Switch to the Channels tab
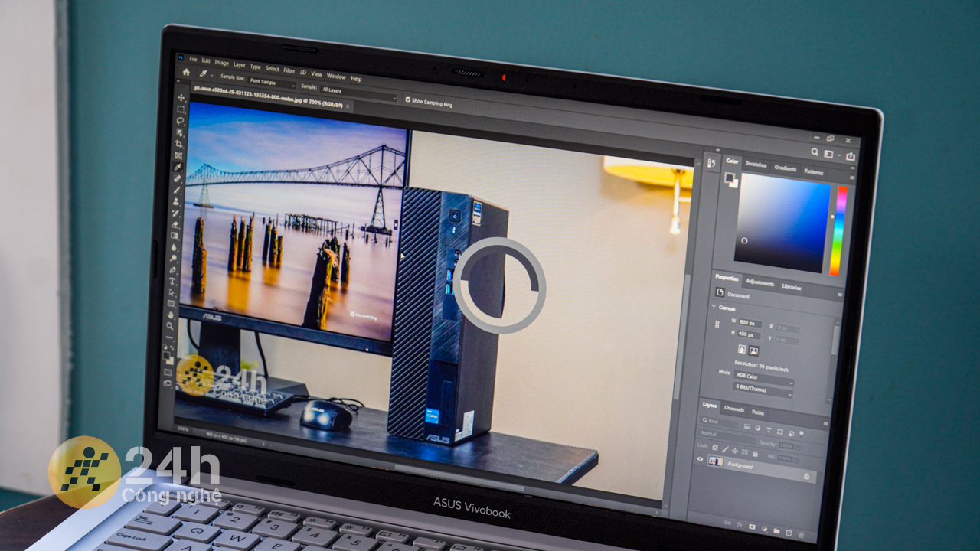 [x=733, y=409]
